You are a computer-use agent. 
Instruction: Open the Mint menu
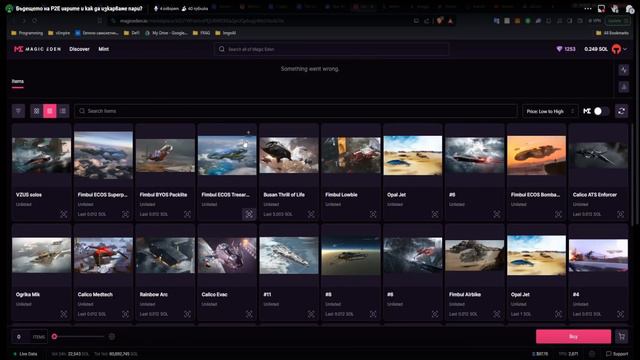click(x=103, y=49)
